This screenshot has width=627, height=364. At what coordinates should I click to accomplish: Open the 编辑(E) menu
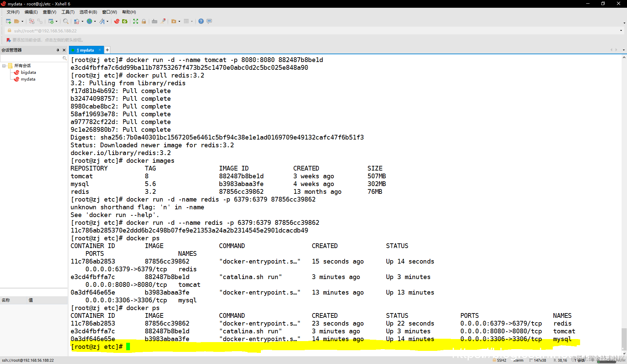click(31, 12)
